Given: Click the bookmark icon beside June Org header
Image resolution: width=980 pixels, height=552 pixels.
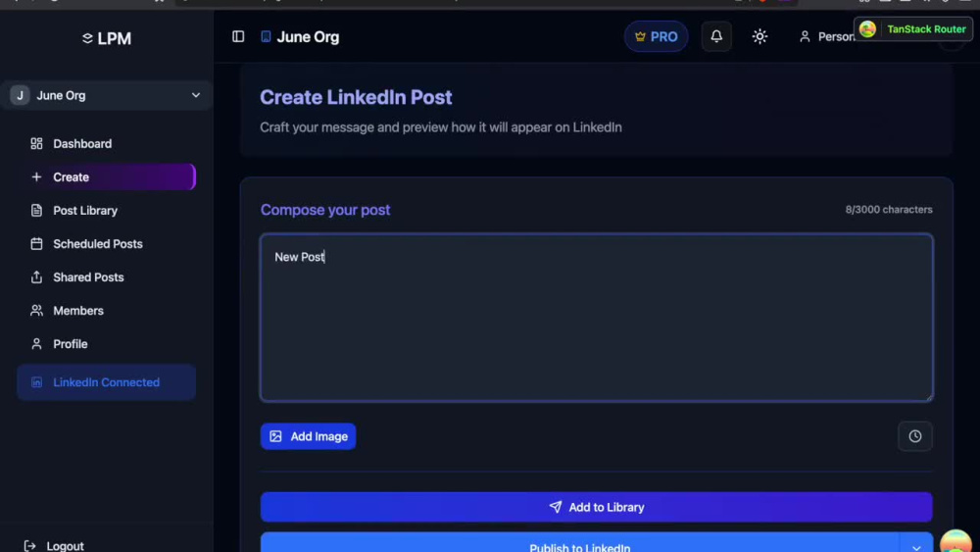Looking at the screenshot, I should point(266,37).
